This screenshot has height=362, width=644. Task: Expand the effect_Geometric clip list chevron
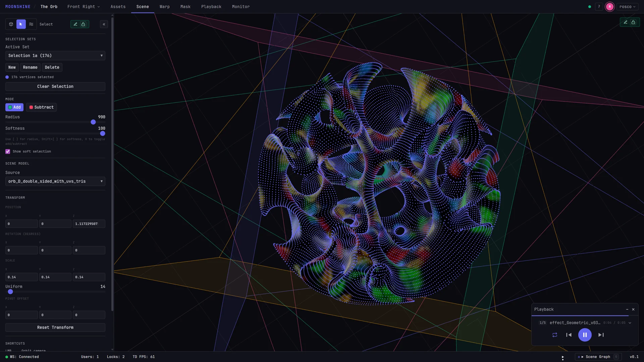coord(630,323)
